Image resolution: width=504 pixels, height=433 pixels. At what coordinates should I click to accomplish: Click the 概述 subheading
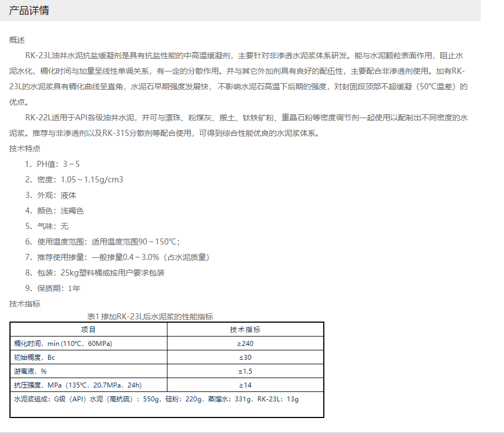(x=17, y=40)
